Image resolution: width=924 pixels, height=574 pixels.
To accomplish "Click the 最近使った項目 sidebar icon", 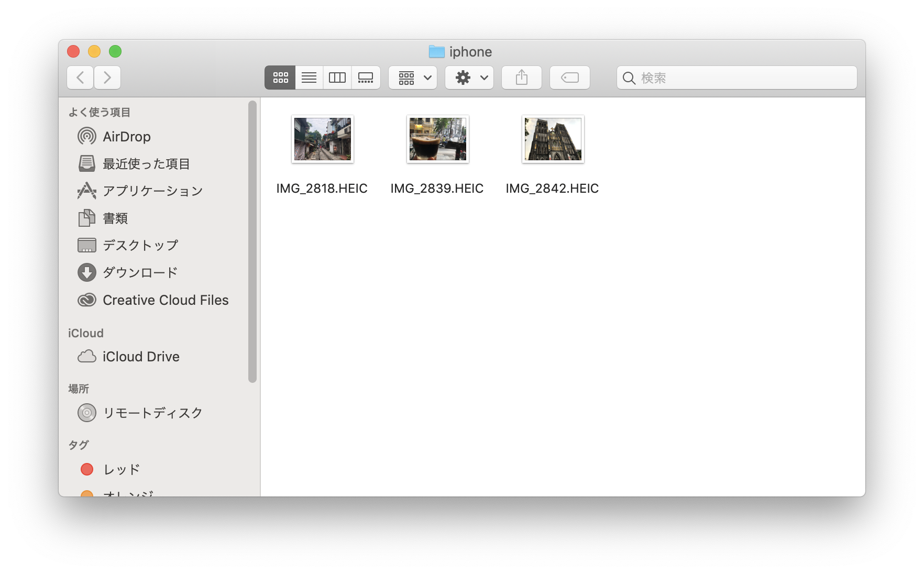I will [x=87, y=163].
